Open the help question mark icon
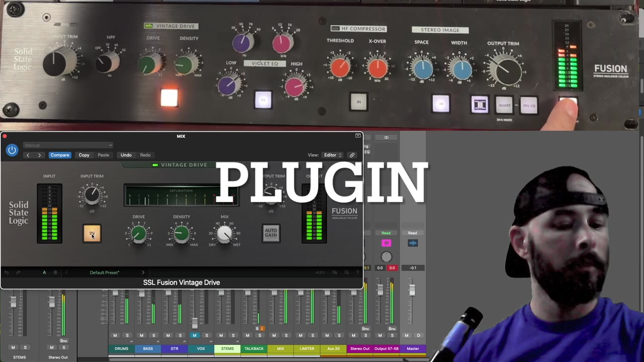Screen dimensions: 644x362 click(357, 273)
